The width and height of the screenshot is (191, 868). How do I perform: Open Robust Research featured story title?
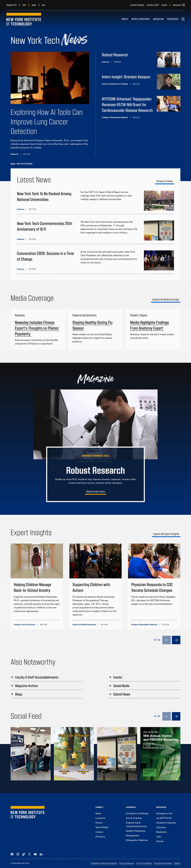(x=115, y=55)
